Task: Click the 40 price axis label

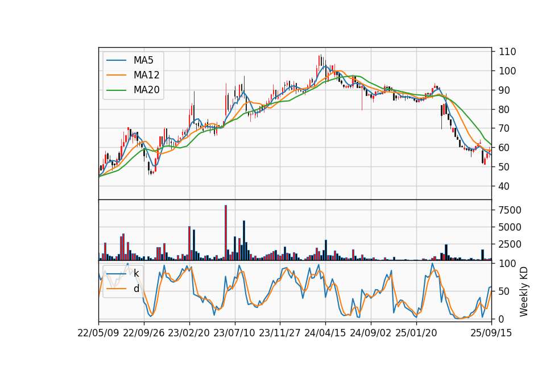Action: pos(504,186)
